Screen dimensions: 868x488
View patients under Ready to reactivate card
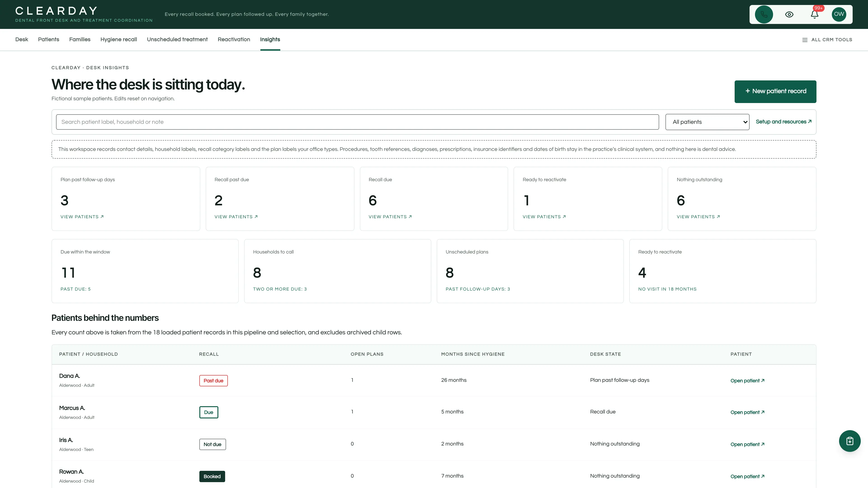pos(544,217)
